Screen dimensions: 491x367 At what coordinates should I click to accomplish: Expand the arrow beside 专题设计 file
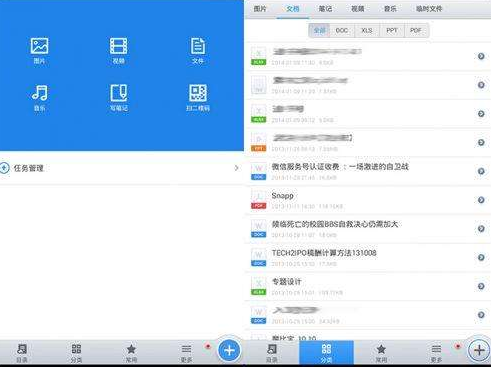pyautogui.click(x=481, y=286)
